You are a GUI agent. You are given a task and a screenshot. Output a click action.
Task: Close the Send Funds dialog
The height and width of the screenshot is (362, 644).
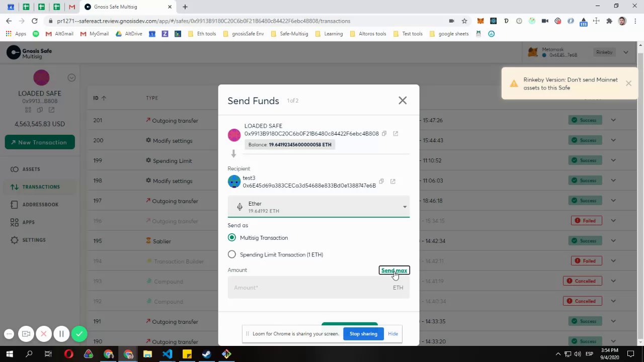[x=403, y=101]
